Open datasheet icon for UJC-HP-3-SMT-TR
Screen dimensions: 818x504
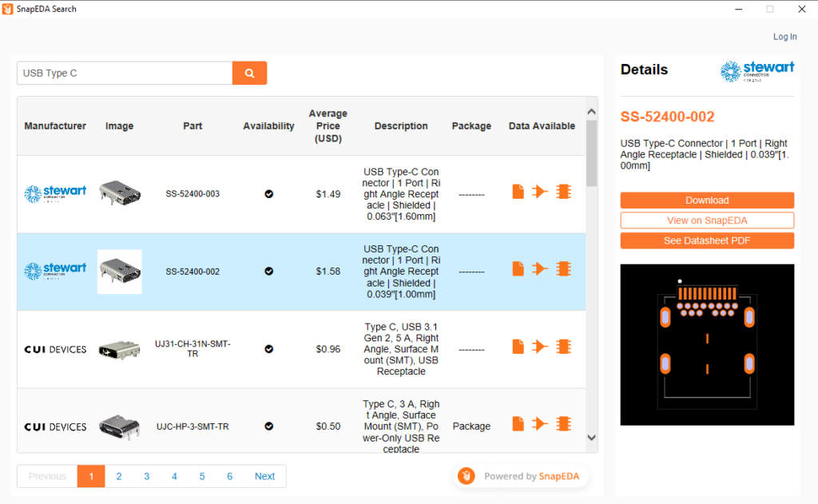pos(518,423)
